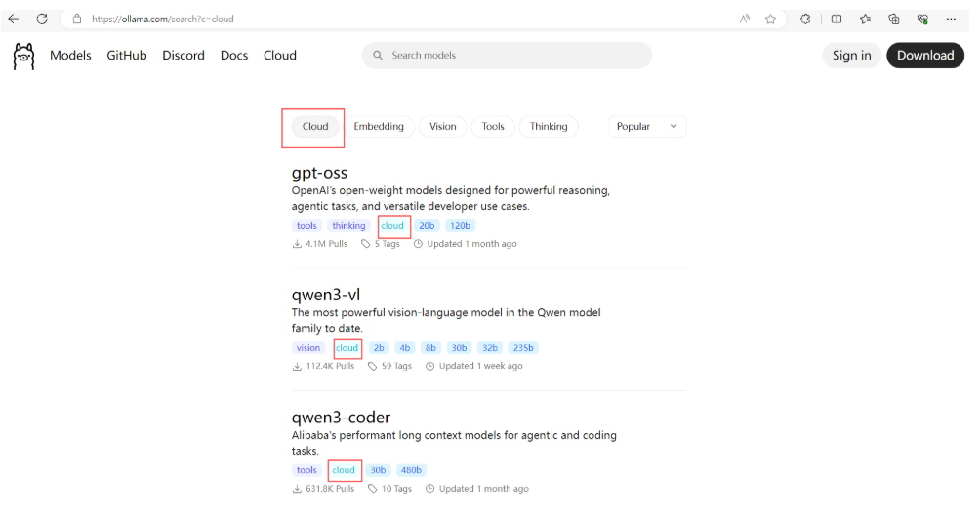Screen dimensions: 980x517
Task: Open the Popular sort dropdown
Action: (x=647, y=126)
